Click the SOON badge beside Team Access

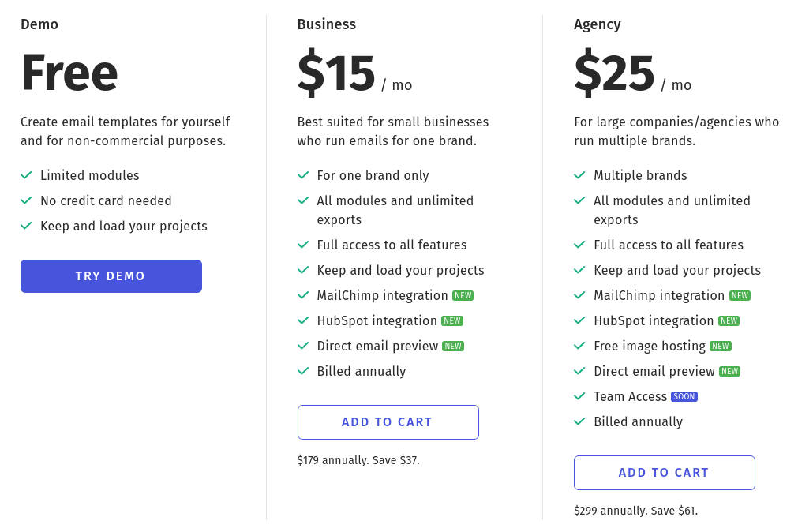coord(684,397)
